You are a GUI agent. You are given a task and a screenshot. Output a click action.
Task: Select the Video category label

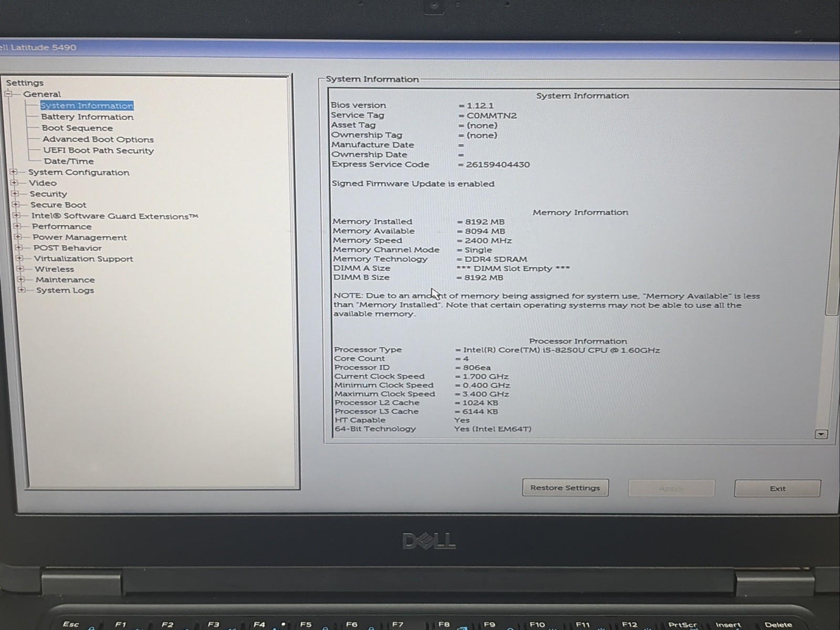point(43,183)
